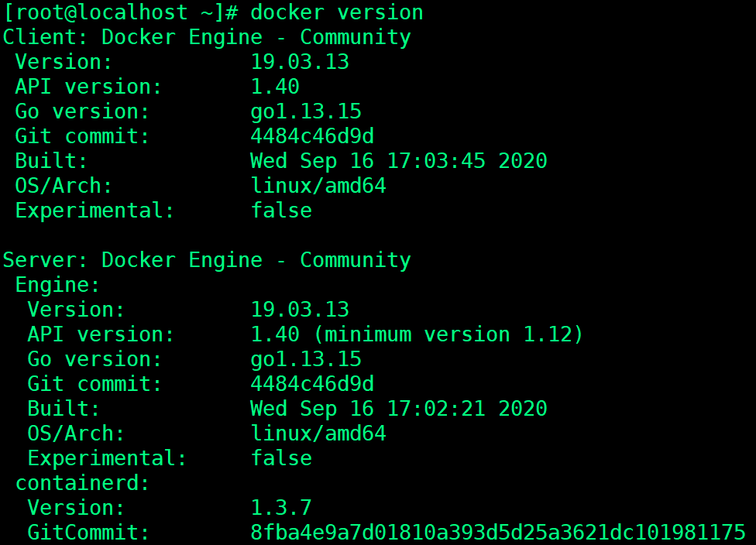The height and width of the screenshot is (545, 756).
Task: Click the server 'Experimental:' label
Action: [107, 459]
